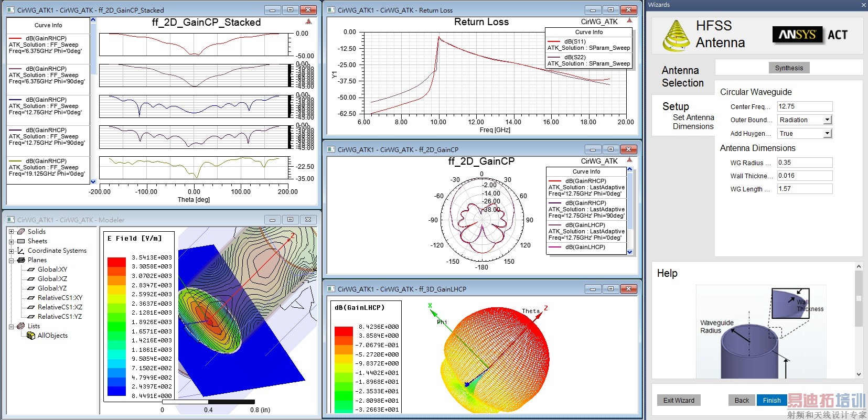Image resolution: width=868 pixels, height=420 pixels.
Task: Click the plane icon beside Global:XZ
Action: click(31, 279)
